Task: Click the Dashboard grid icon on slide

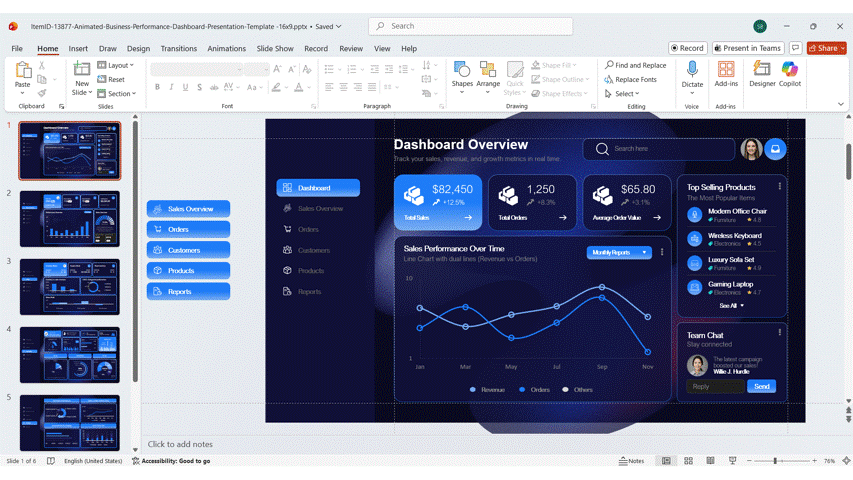Action: pyautogui.click(x=287, y=188)
